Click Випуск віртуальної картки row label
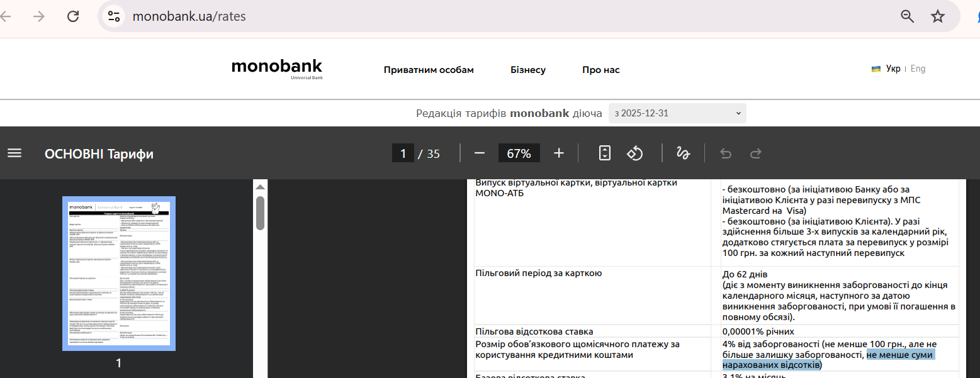 click(x=576, y=187)
